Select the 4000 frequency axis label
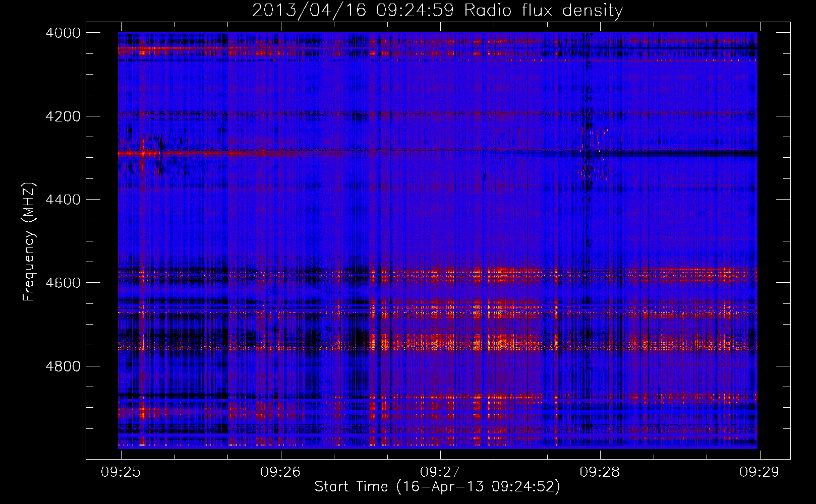 pos(63,33)
